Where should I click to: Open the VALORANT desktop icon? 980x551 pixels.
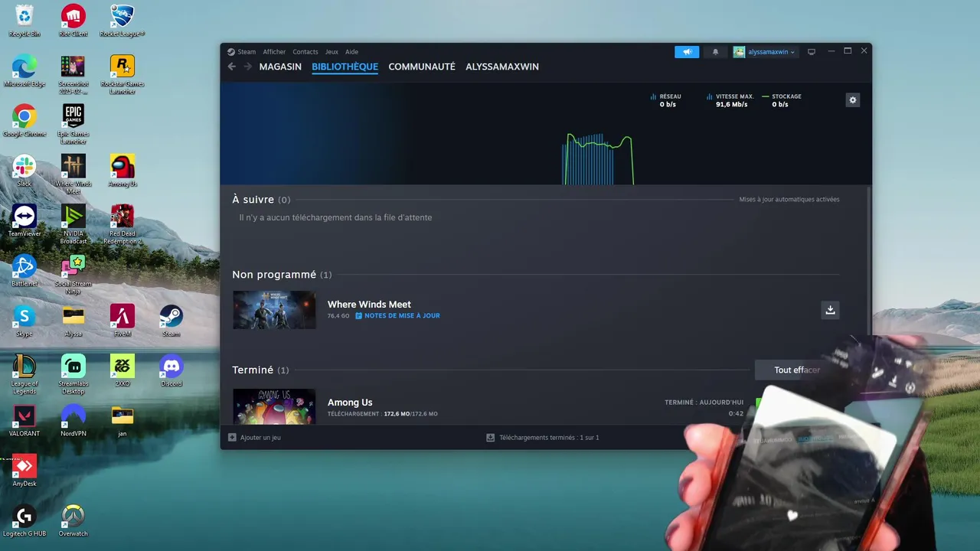tap(24, 420)
